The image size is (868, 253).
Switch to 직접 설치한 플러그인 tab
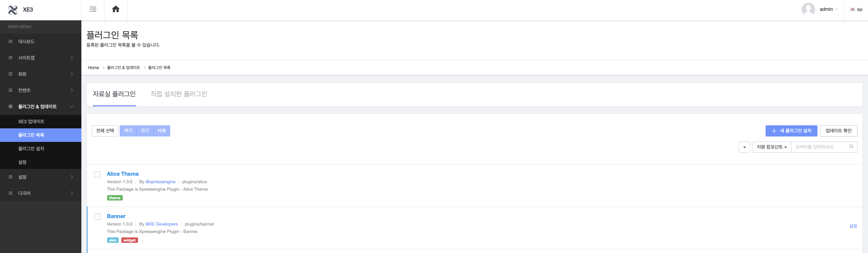(179, 94)
